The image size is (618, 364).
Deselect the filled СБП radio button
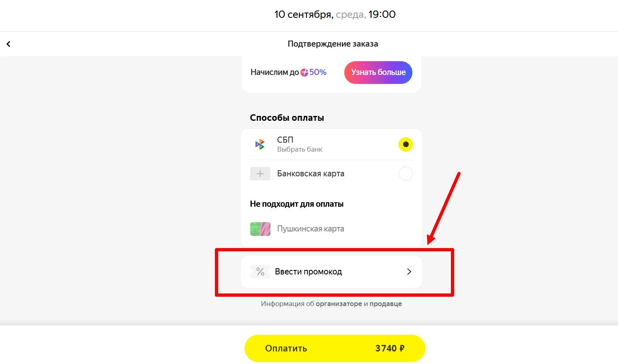(406, 144)
